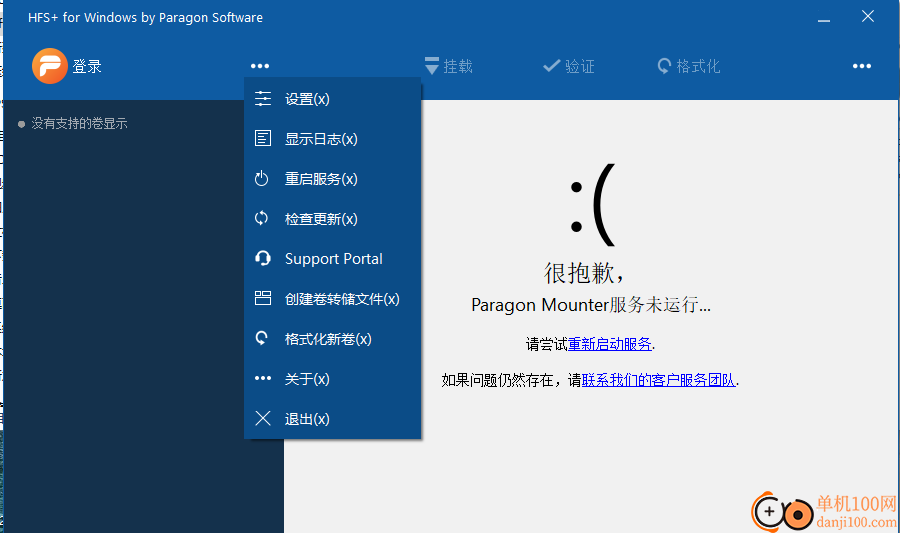Click the power icon beside 重启服务(x)
Image resolution: width=900 pixels, height=533 pixels.
[x=262, y=178]
